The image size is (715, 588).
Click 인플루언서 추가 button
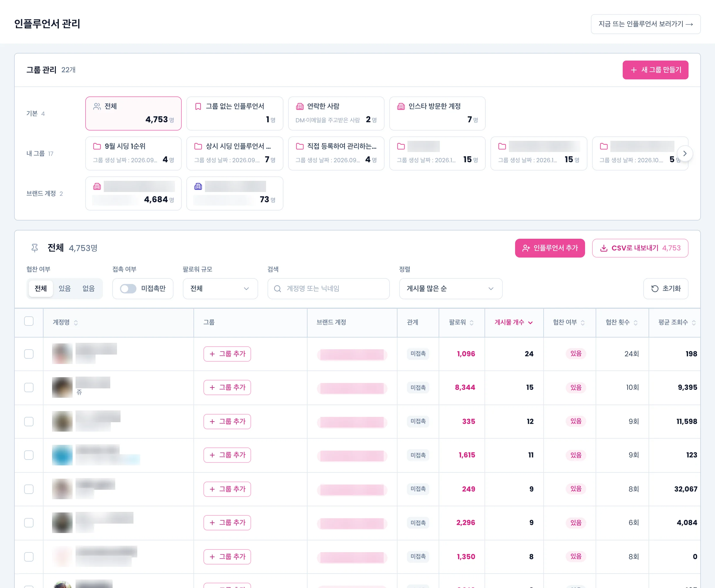550,248
